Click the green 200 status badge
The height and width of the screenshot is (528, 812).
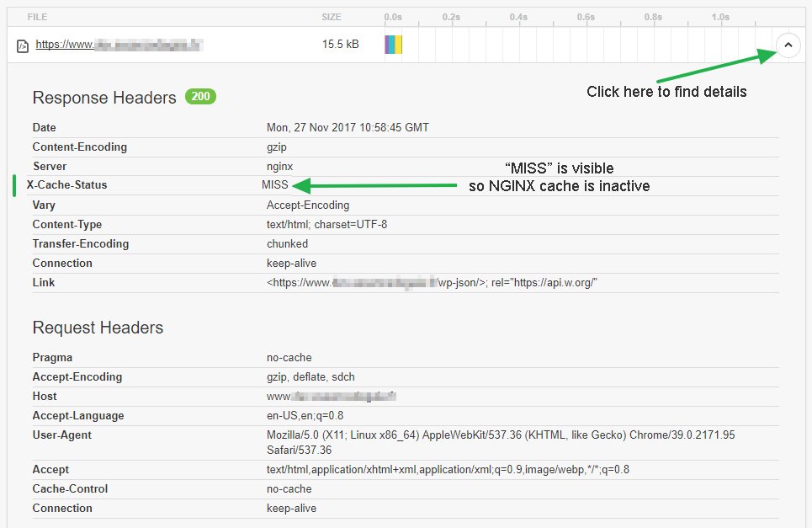click(201, 97)
